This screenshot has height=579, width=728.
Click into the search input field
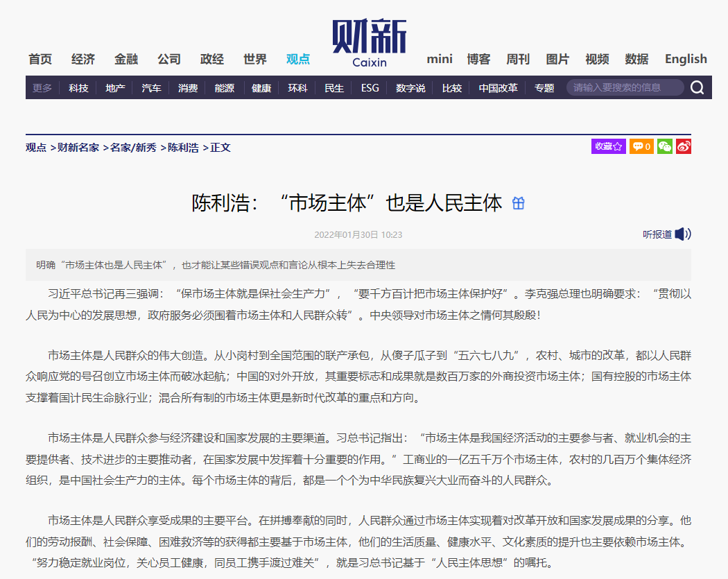tap(624, 88)
